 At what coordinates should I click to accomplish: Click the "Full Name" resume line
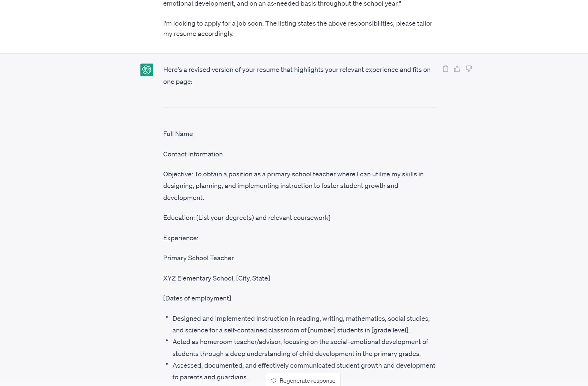tap(178, 134)
